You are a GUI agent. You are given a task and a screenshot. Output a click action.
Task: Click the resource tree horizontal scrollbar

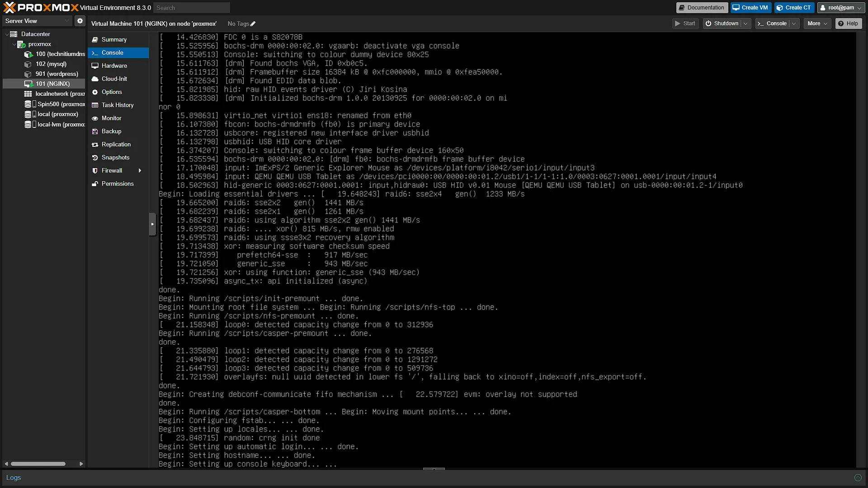[38, 464]
